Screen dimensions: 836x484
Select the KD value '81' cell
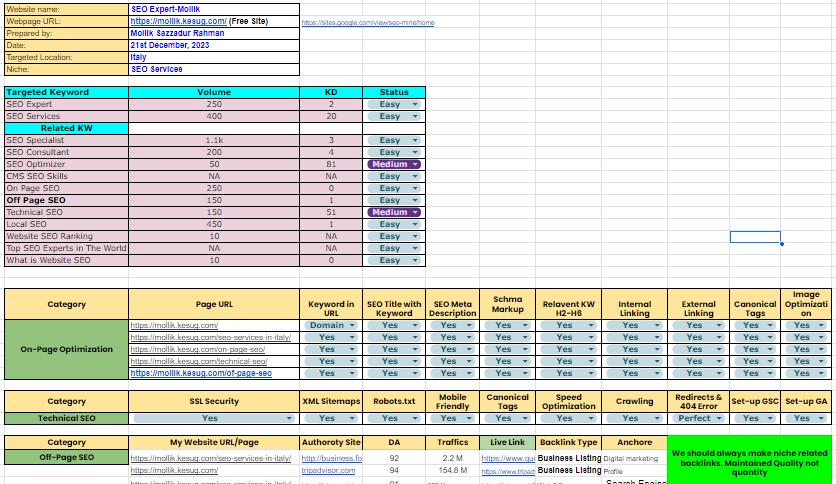[331, 164]
